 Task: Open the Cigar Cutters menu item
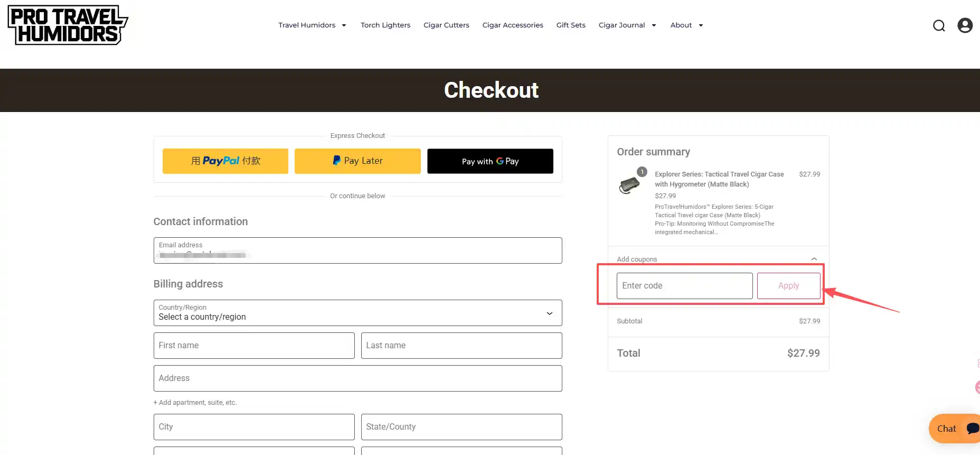click(x=446, y=25)
